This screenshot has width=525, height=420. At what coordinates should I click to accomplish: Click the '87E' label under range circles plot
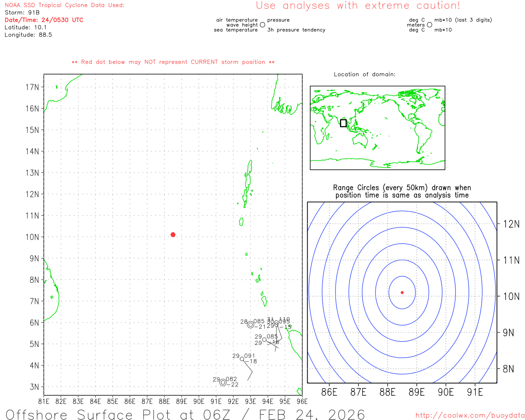point(358,392)
